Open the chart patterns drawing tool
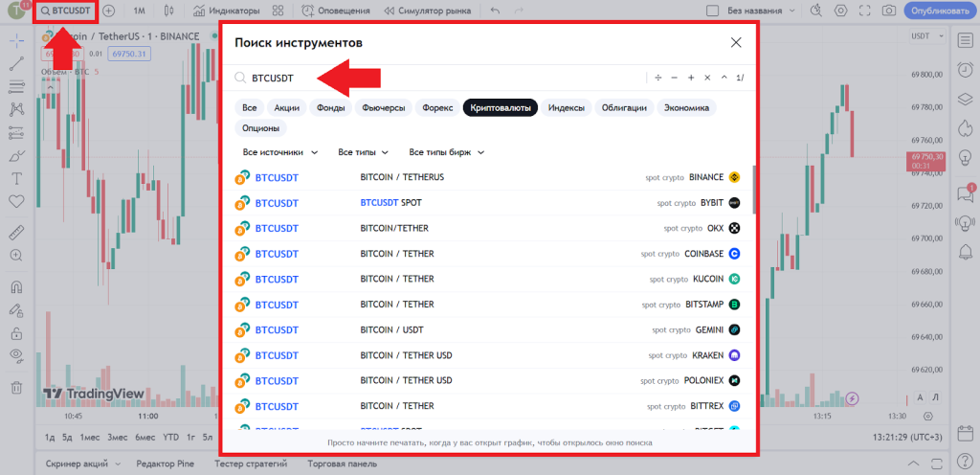The width and height of the screenshot is (980, 475). (x=17, y=109)
